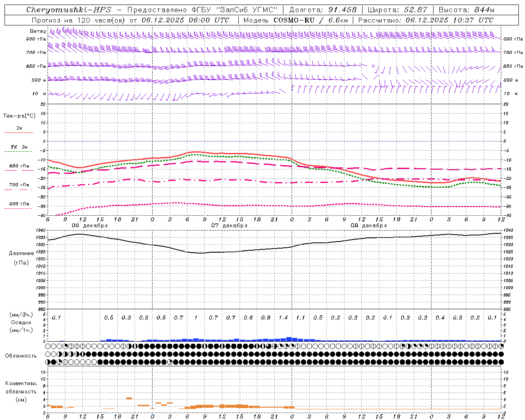Click the 'Облачность' cloud cover label
The image size is (525, 420).
point(21,356)
